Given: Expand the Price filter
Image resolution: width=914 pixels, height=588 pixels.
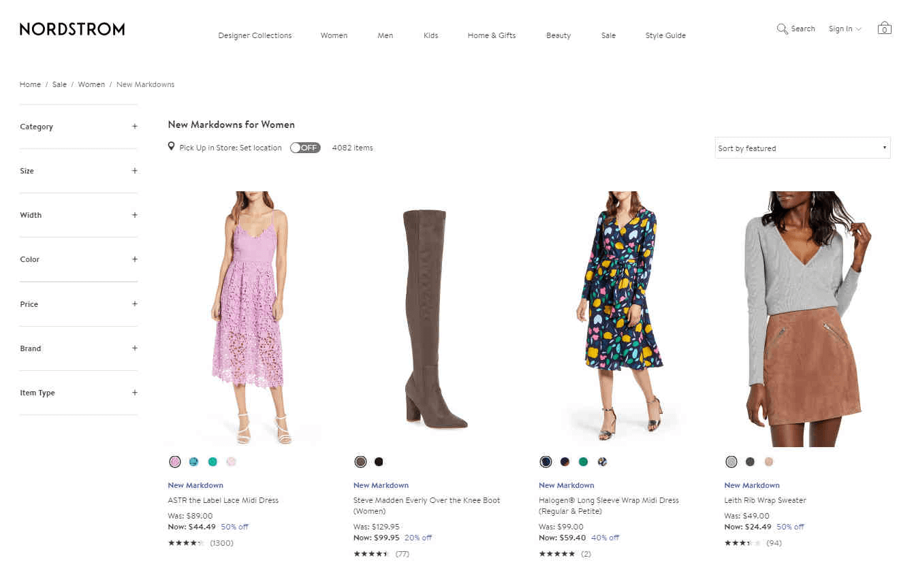Looking at the screenshot, I should (x=78, y=304).
